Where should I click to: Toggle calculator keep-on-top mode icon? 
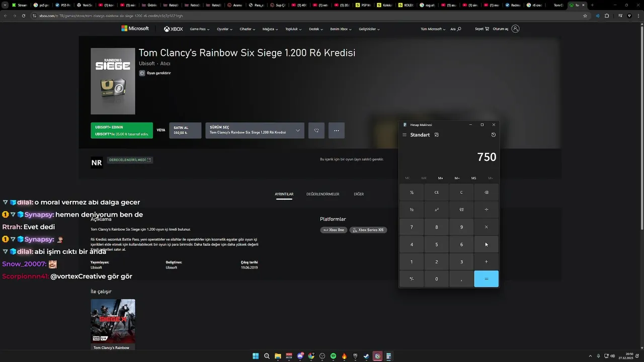pyautogui.click(x=436, y=135)
